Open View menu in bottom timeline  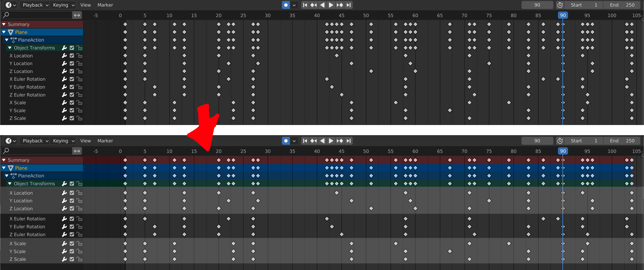[85, 141]
